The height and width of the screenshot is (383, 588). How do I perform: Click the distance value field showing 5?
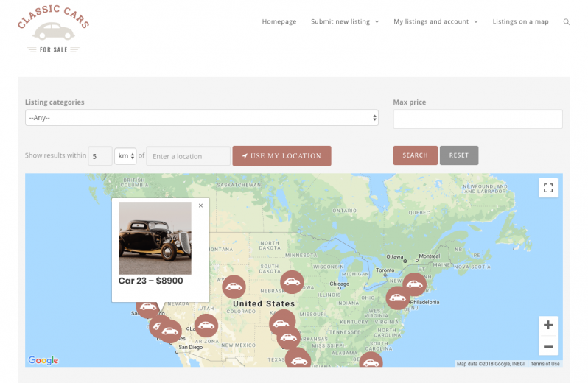pos(100,156)
